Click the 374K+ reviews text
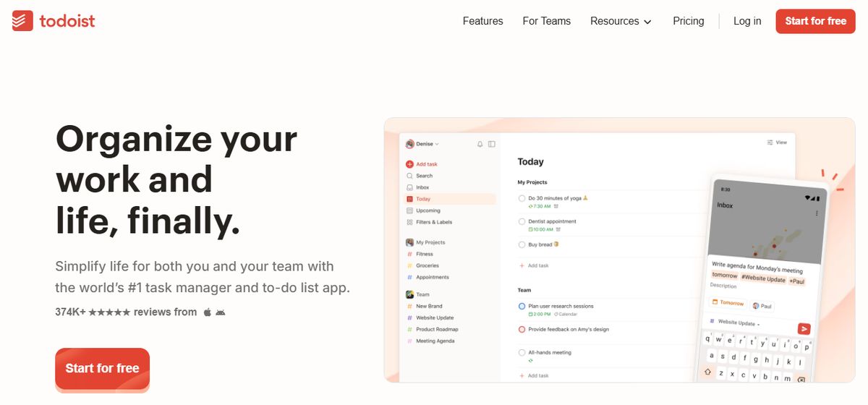The height and width of the screenshot is (405, 868). [126, 312]
